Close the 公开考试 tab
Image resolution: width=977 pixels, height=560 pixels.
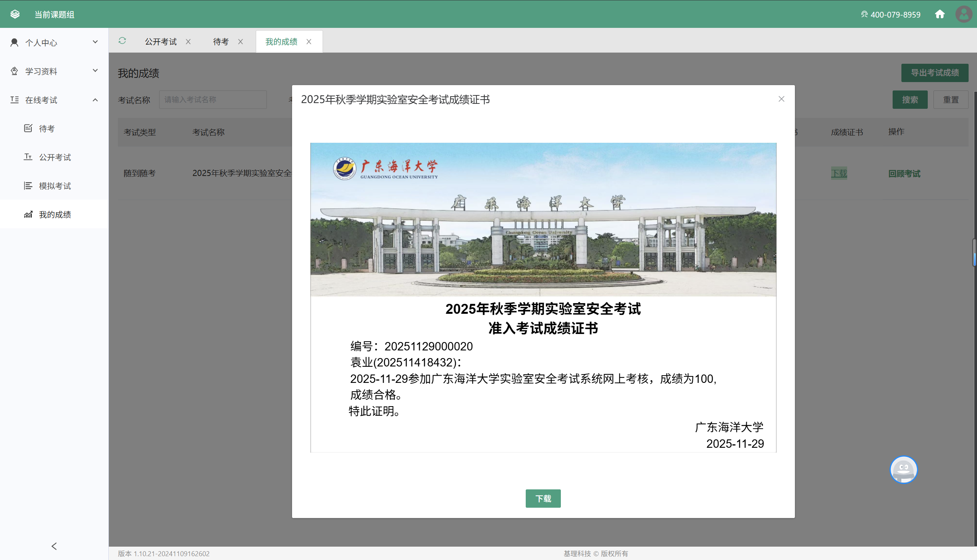(188, 42)
